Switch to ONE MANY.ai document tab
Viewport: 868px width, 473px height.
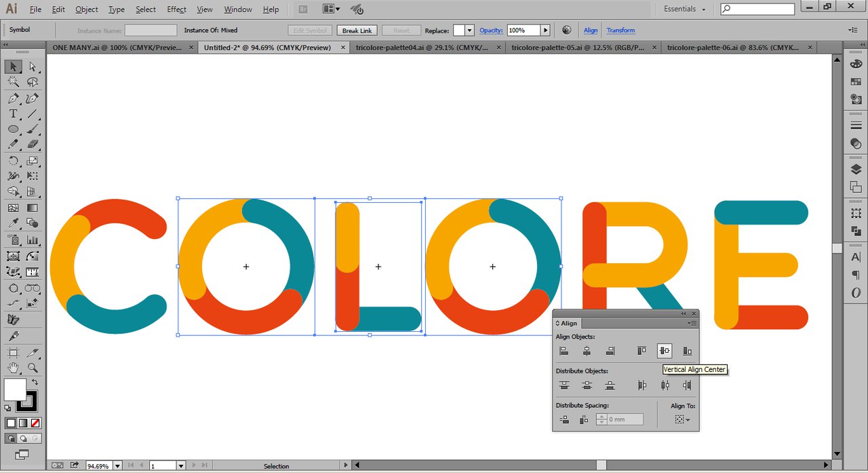coord(118,48)
